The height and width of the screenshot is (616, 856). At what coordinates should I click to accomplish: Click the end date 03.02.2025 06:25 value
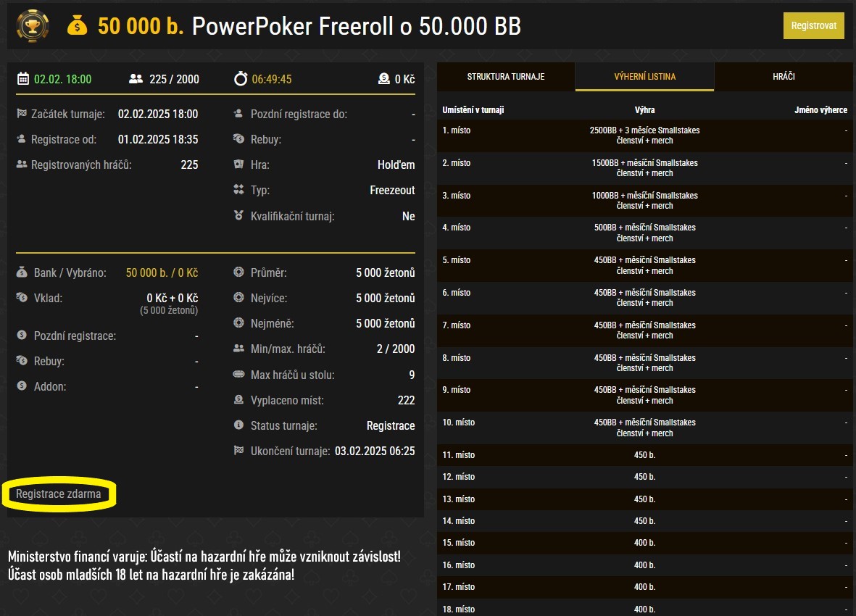[x=375, y=451]
